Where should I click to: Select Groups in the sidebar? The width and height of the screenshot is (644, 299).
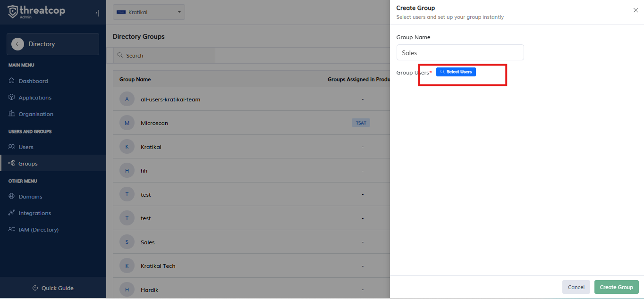28,164
